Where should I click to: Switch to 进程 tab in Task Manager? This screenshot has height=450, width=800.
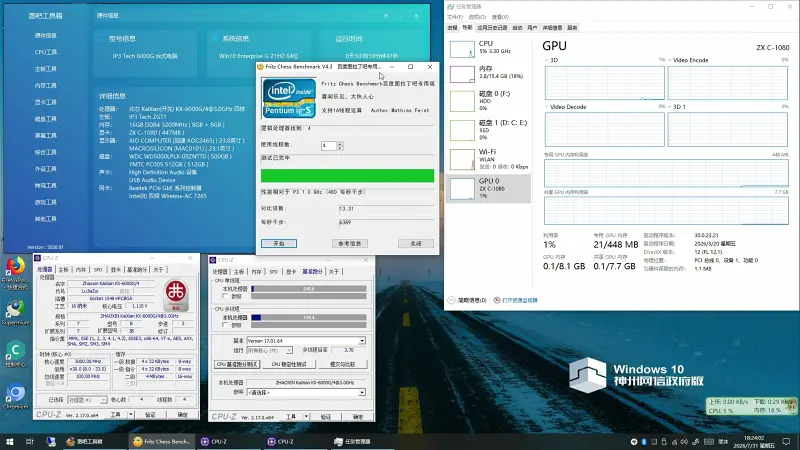[x=453, y=28]
